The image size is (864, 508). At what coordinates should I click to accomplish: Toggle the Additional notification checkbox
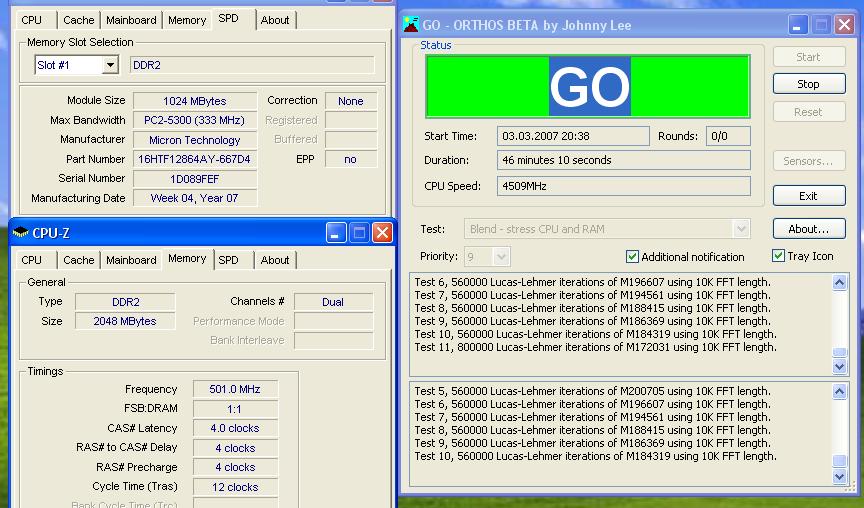click(632, 257)
